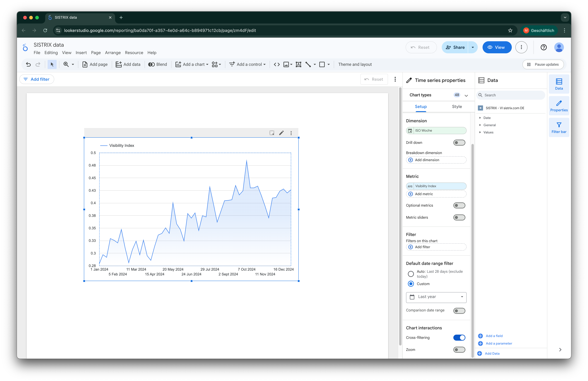Open the Resource menu
Image resolution: width=588 pixels, height=381 pixels.
pos(134,53)
